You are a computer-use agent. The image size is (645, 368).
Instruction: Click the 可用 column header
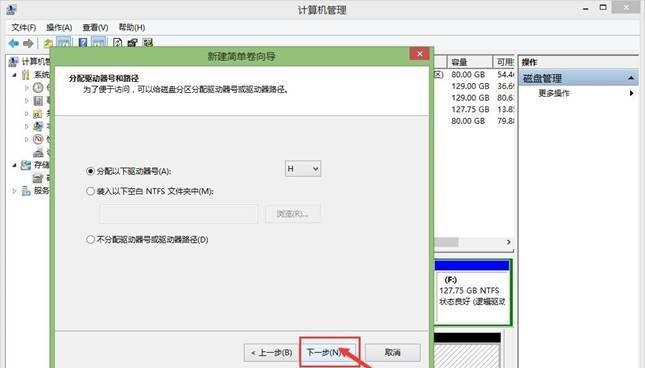504,62
